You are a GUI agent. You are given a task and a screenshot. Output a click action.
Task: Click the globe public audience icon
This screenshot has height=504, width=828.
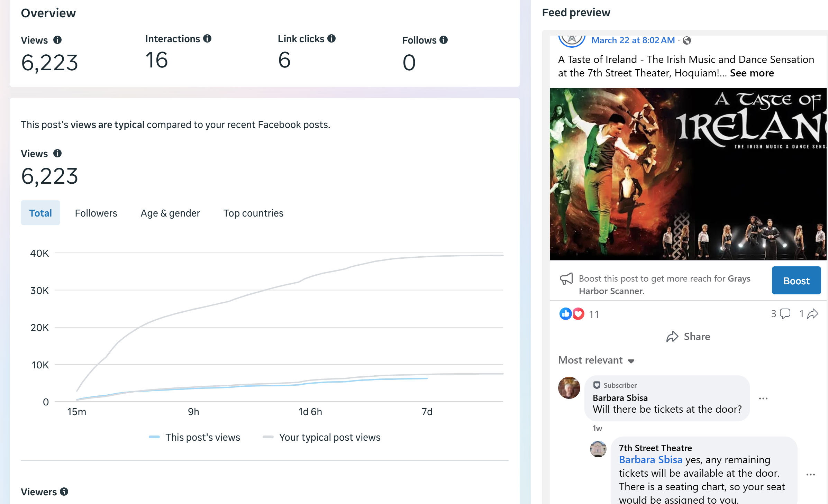click(687, 41)
